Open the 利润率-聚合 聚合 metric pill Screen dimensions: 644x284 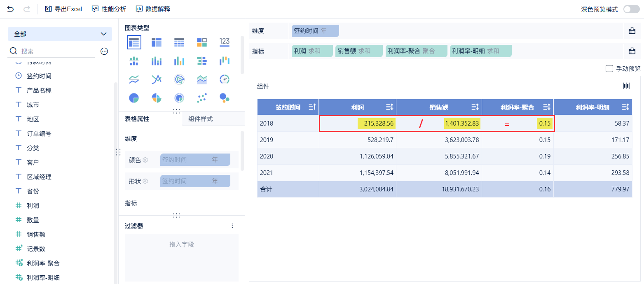(x=417, y=51)
